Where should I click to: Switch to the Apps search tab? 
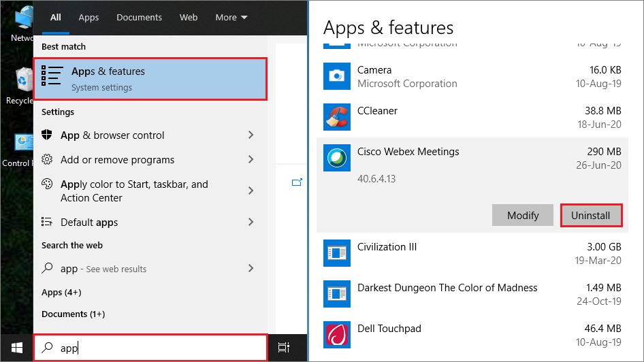click(88, 17)
